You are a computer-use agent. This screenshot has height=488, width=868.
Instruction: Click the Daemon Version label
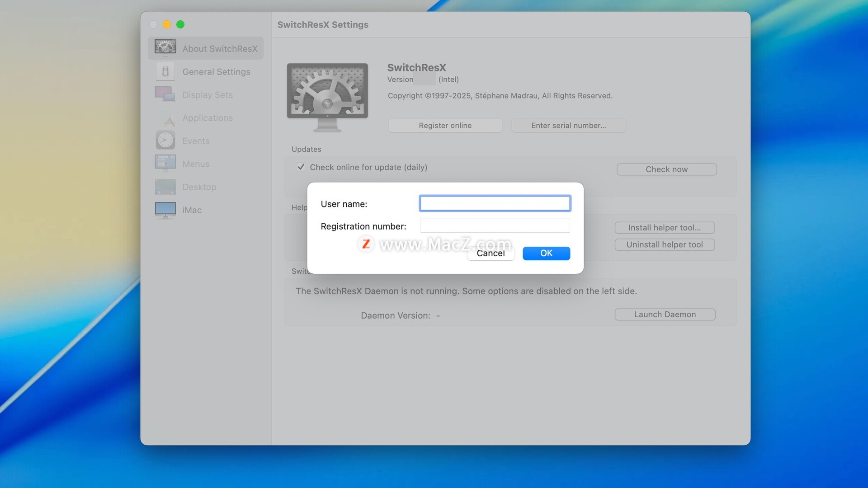click(x=396, y=315)
